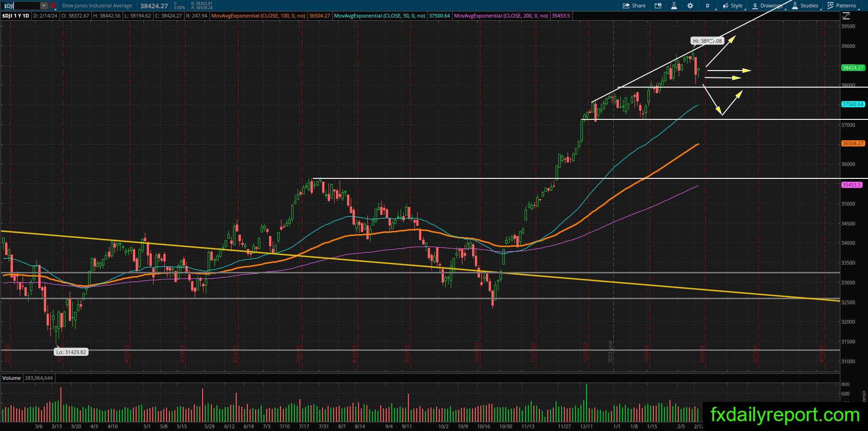Click the 35453.5 study value in header

[x=561, y=16]
